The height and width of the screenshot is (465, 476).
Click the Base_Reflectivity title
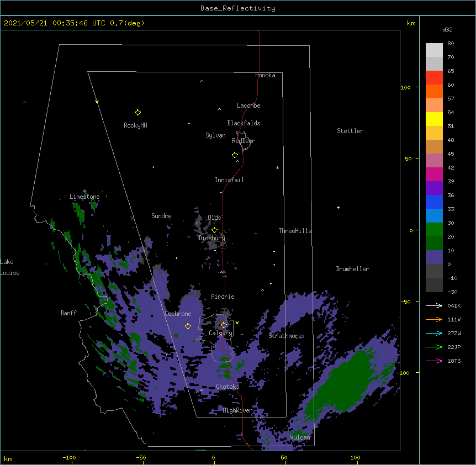click(238, 8)
